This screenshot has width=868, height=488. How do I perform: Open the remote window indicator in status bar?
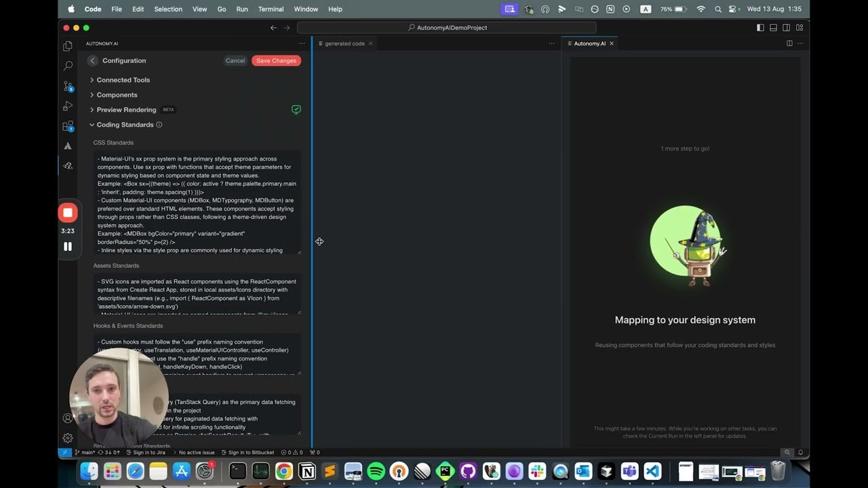[64, 452]
